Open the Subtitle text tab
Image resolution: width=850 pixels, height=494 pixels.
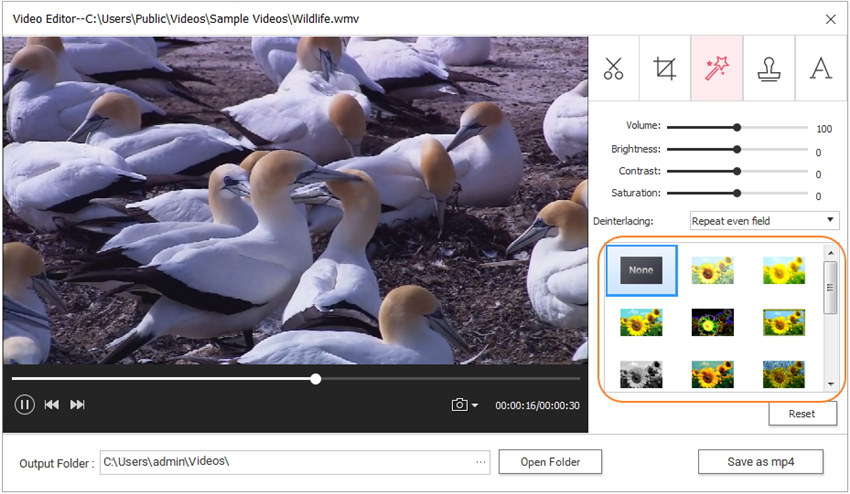pos(821,68)
